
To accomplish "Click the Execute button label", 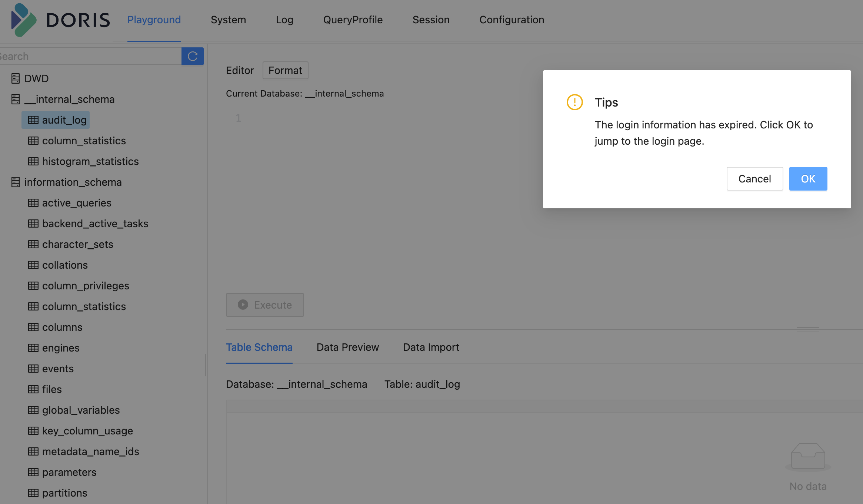I will click(273, 305).
